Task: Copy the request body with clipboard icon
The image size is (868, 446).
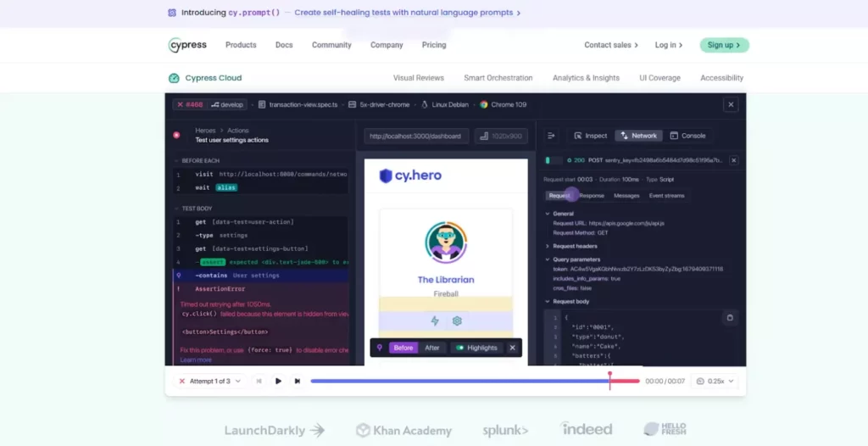Action: (730, 318)
